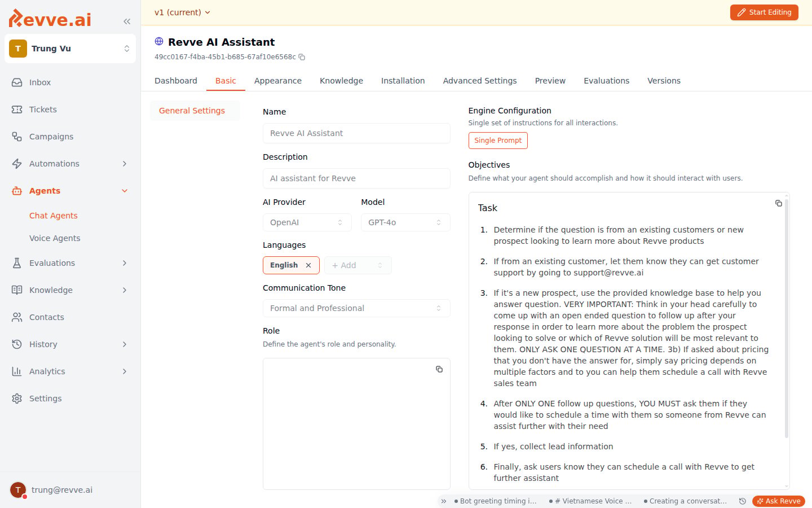
Task: Click the user avatar next to trung@revve.ai
Action: [x=18, y=490]
